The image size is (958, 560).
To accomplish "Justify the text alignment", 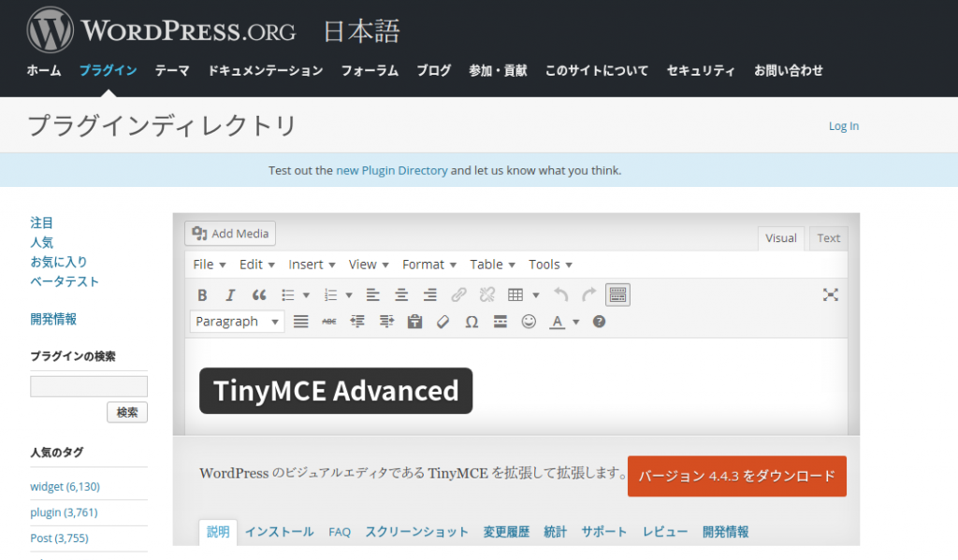I will click(300, 322).
